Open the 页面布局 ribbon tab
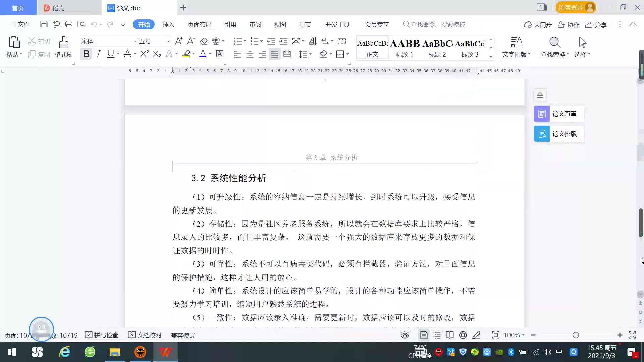 tap(199, 24)
